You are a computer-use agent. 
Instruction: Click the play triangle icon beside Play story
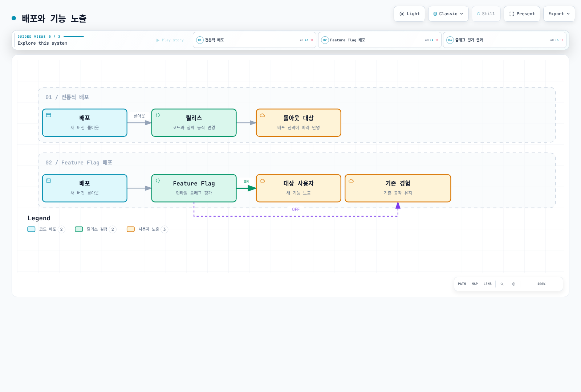pos(158,40)
